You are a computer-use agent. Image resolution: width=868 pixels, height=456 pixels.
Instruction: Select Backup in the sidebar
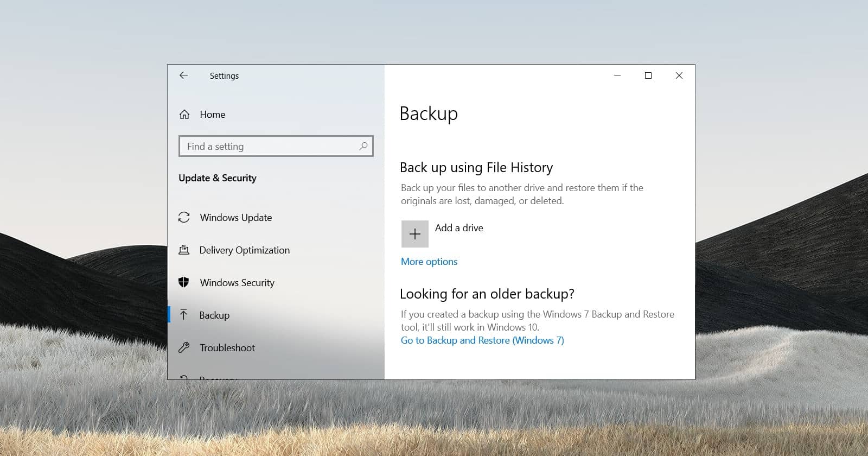pyautogui.click(x=214, y=315)
